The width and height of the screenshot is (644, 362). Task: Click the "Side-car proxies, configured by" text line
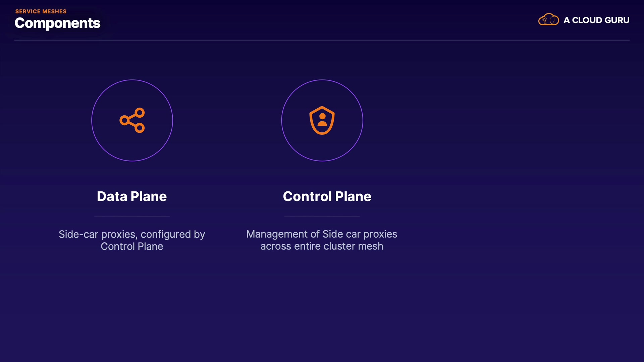[132, 234]
